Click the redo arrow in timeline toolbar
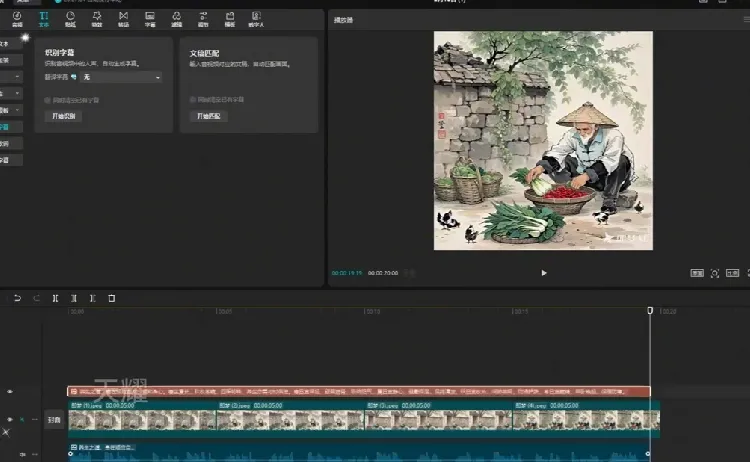 point(36,298)
